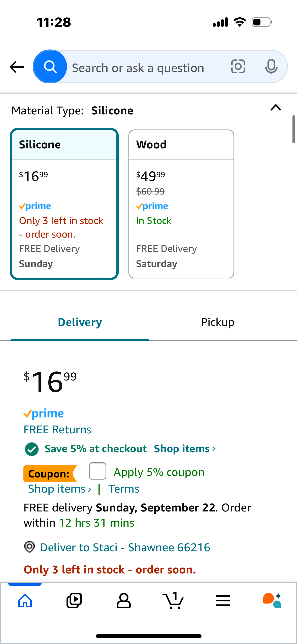Viewport: 297px width, 644px height.
Task: Tap the blue search magnifier icon
Action: click(x=50, y=67)
